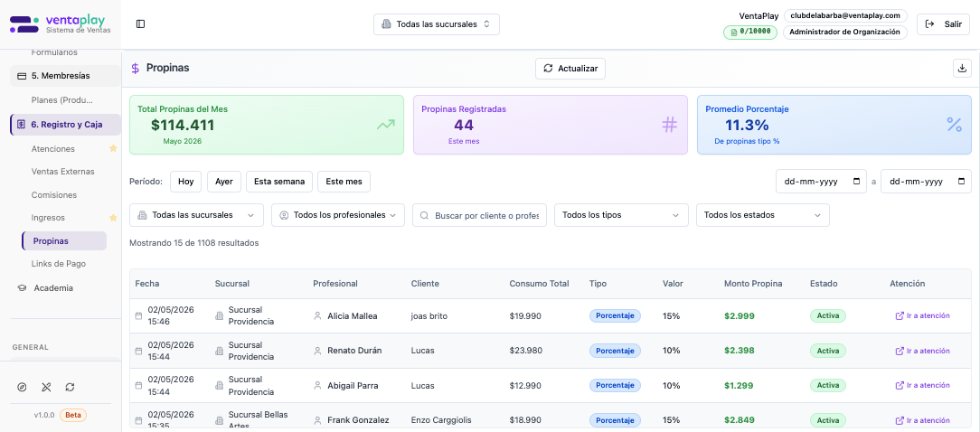Click Ir a atención for Frank Gonzalez
Image resolution: width=980 pixels, height=432 pixels.
[922, 421]
